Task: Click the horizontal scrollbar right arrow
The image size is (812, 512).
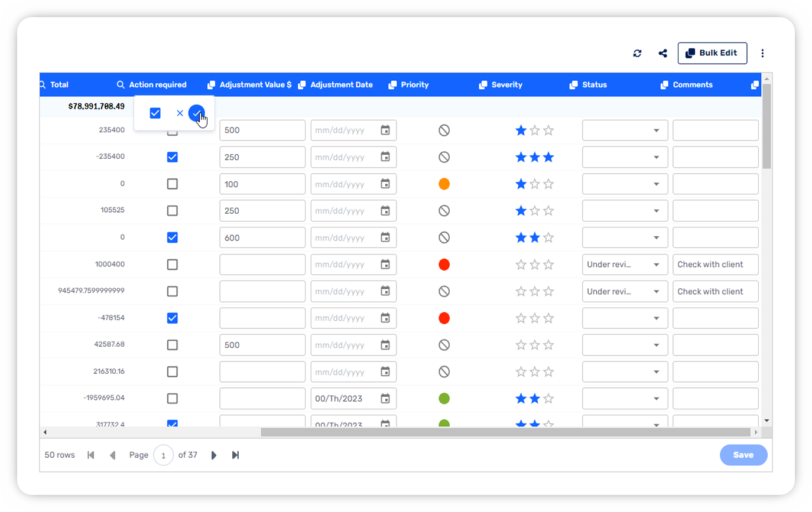Action: 756,432
